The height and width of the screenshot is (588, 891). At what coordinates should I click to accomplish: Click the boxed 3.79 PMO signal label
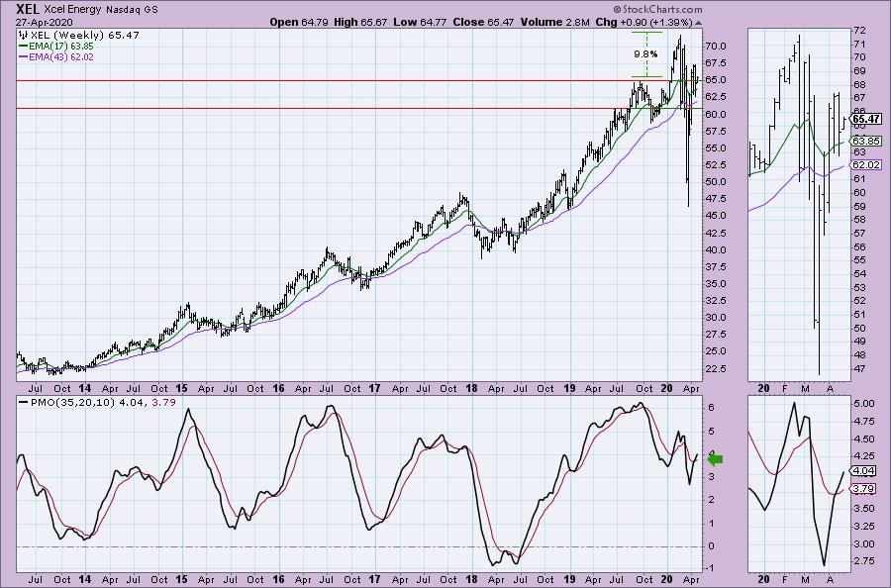pyautogui.click(x=864, y=488)
